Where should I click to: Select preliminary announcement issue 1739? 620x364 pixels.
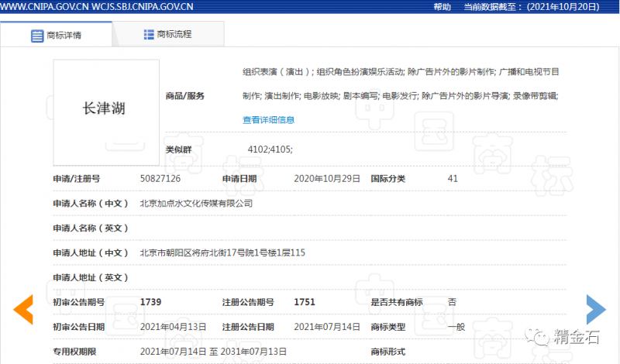[150, 302]
